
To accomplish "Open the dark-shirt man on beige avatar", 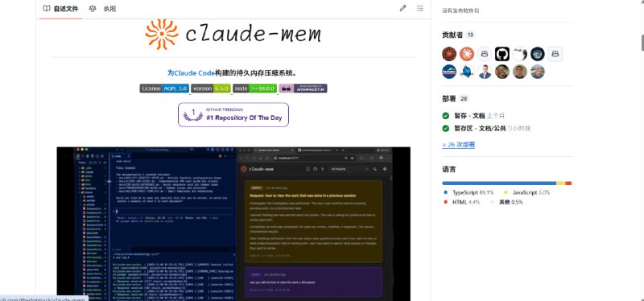I will point(520,72).
